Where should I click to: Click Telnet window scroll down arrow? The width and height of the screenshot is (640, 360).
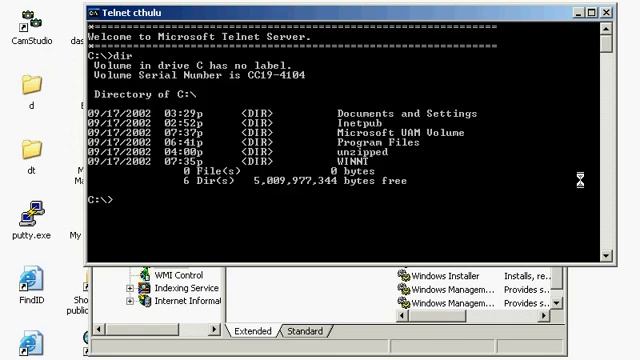[606, 256]
